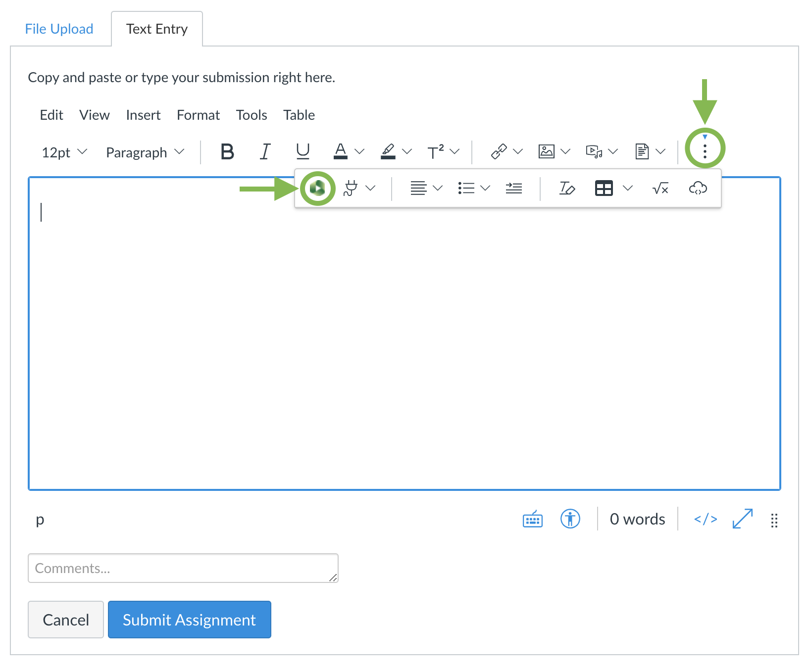
Task: Open the Format menu
Action: pyautogui.click(x=198, y=115)
